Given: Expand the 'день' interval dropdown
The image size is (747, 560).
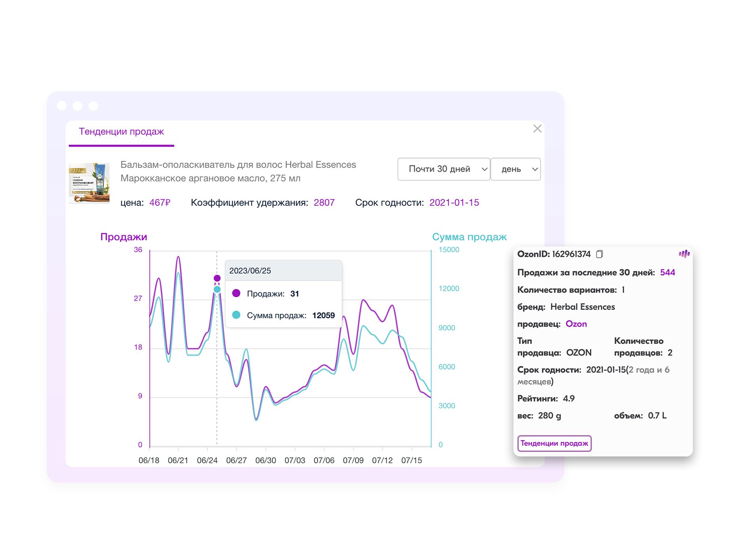Looking at the screenshot, I should click(x=515, y=169).
